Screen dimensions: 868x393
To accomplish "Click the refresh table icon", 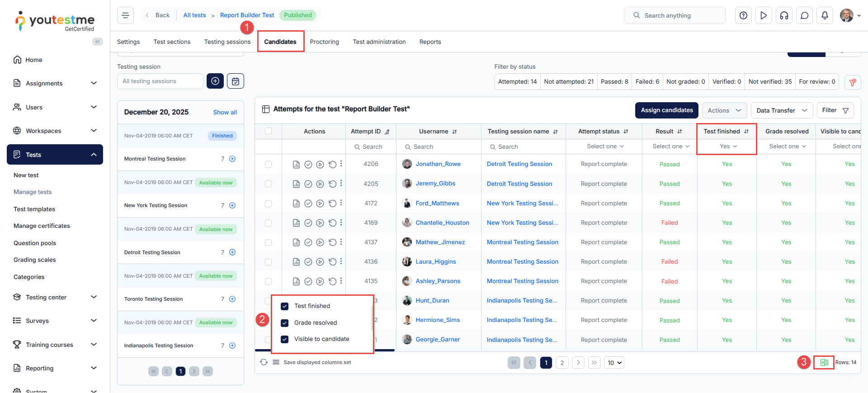I will (x=264, y=362).
